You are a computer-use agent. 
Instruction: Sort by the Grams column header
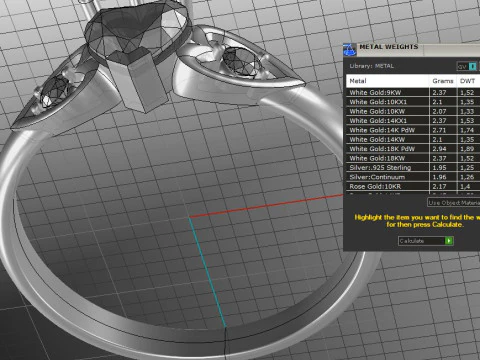pyautogui.click(x=443, y=81)
